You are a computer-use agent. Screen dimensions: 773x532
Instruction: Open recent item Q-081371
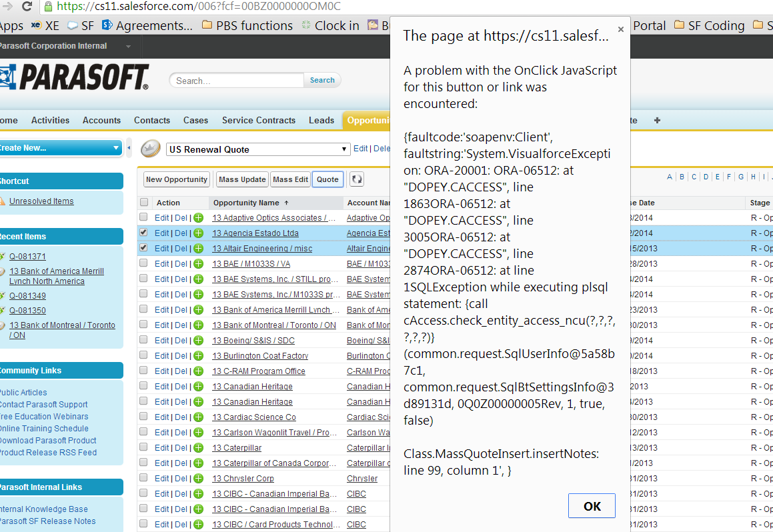(x=27, y=257)
